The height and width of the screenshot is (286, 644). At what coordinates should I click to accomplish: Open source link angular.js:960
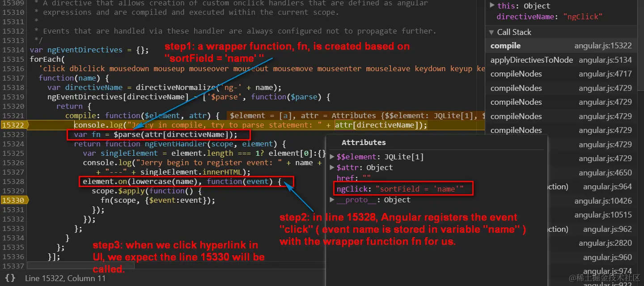click(x=607, y=257)
